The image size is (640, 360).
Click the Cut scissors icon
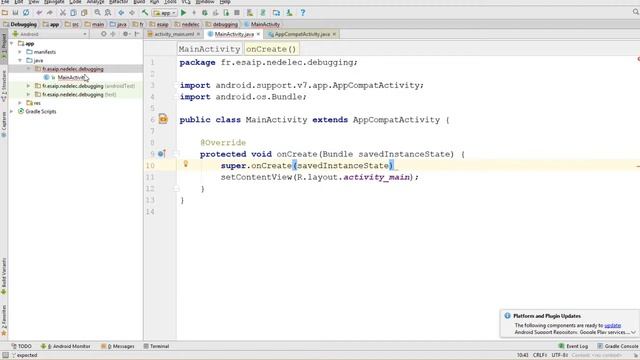[63, 13]
